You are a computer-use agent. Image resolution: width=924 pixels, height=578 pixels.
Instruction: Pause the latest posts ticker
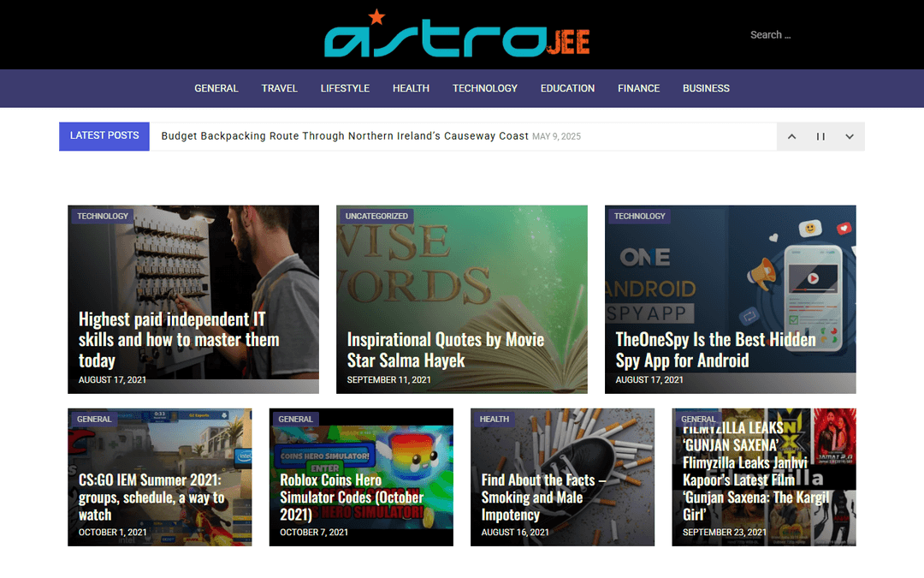pyautogui.click(x=820, y=137)
